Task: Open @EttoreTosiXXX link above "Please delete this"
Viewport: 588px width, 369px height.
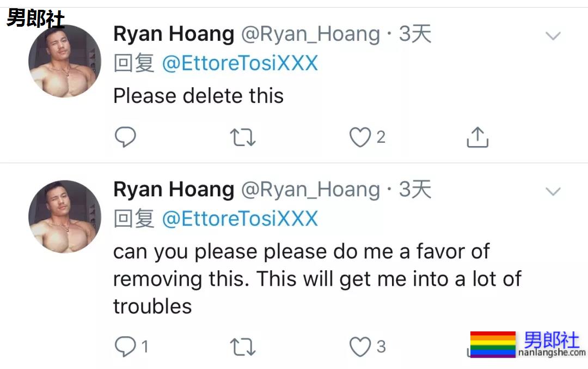Action: point(240,64)
